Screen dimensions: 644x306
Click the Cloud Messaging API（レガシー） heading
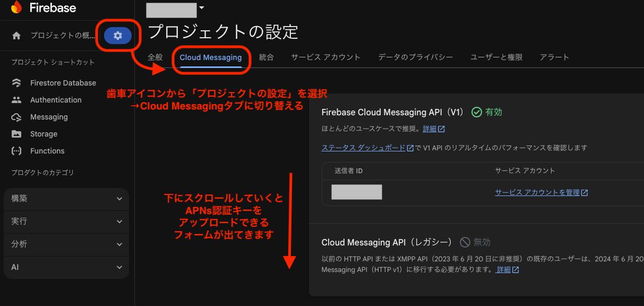click(x=387, y=242)
